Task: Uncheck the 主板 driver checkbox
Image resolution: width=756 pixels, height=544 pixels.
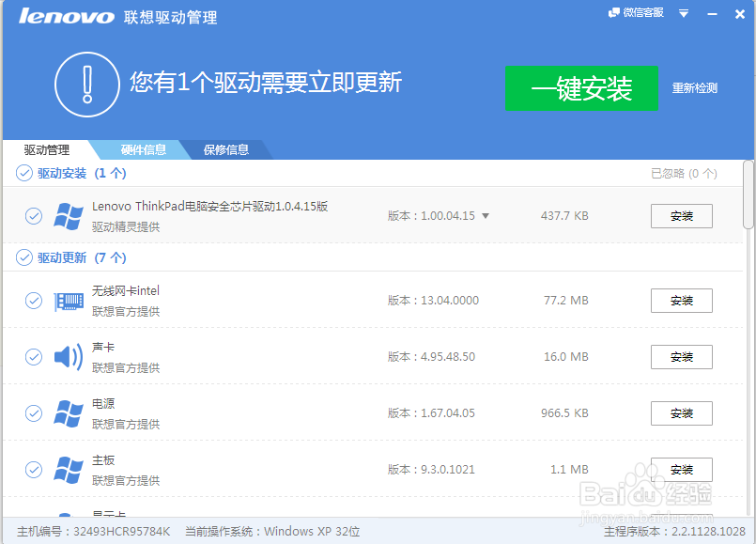Action: 34,470
